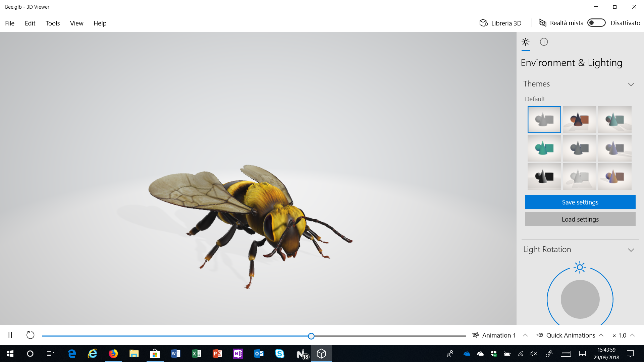Open the touch keyboard tray icon
This screenshot has height=362, width=644.
coord(566,354)
